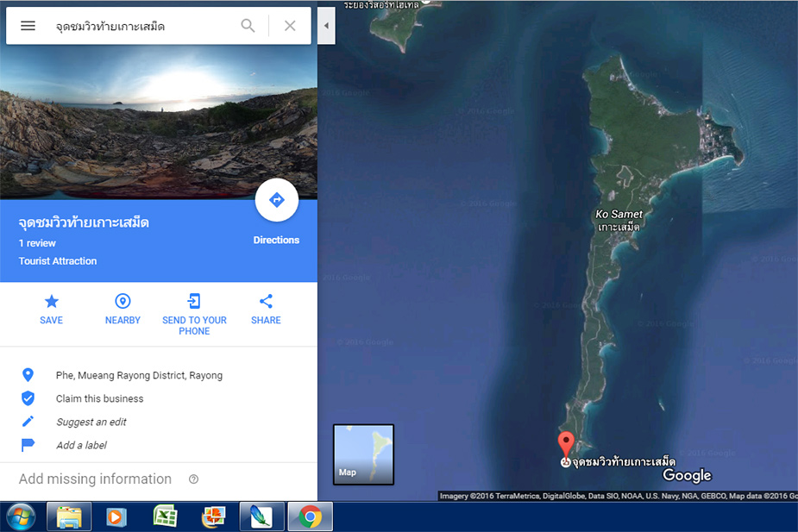Select Suggest an edit
The image size is (798, 532).
(x=91, y=422)
